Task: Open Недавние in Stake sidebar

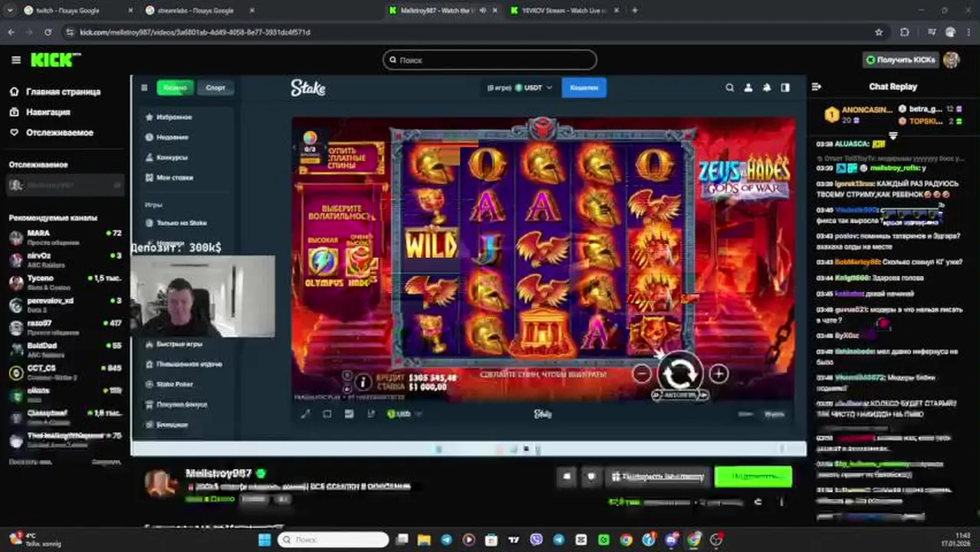Action: pyautogui.click(x=173, y=137)
